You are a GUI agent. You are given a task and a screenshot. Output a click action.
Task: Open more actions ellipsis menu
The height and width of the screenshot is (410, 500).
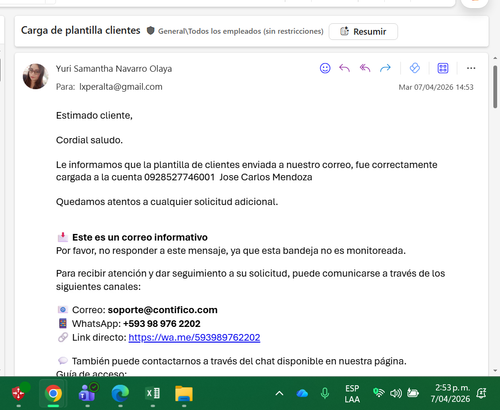pos(471,68)
